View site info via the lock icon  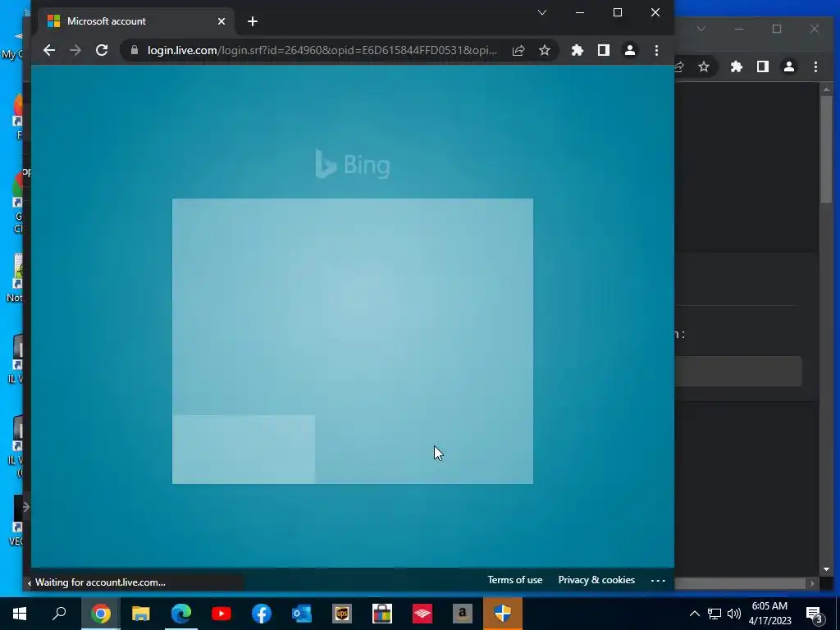tap(135, 50)
